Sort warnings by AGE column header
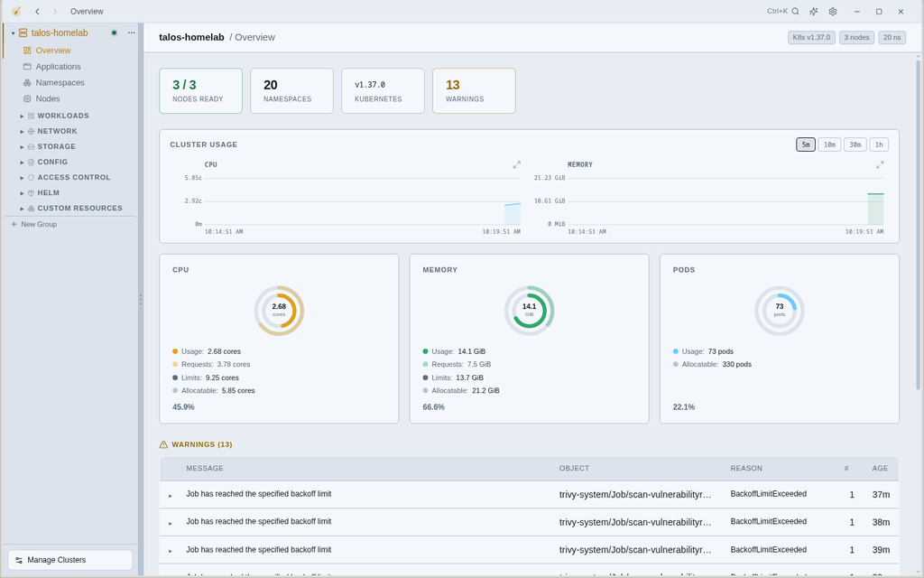Viewport: 924px width, 578px height. 880,469
